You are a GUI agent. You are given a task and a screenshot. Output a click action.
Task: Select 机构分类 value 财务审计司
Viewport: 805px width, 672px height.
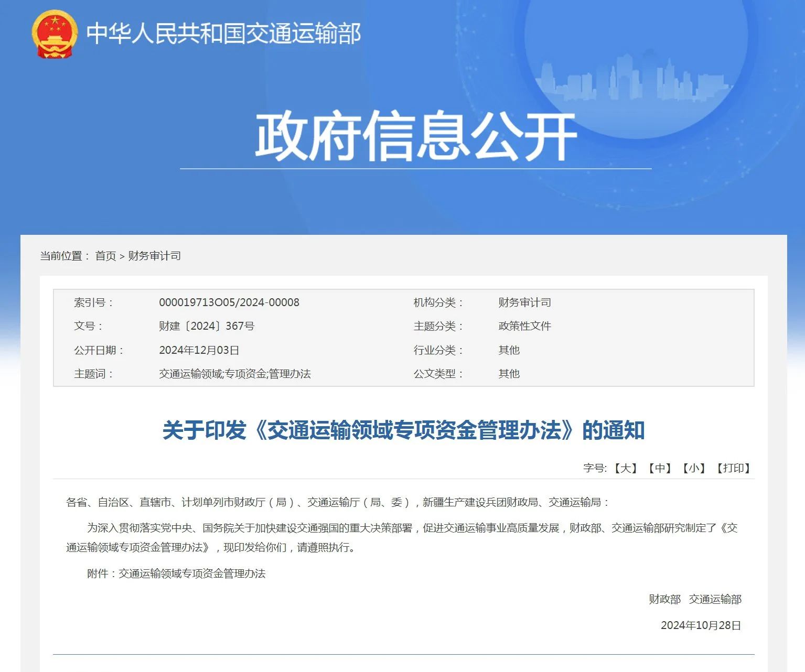click(525, 302)
